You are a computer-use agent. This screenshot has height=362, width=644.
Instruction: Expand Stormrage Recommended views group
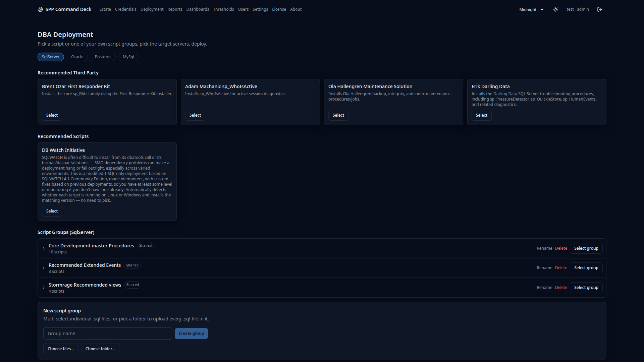click(44, 288)
